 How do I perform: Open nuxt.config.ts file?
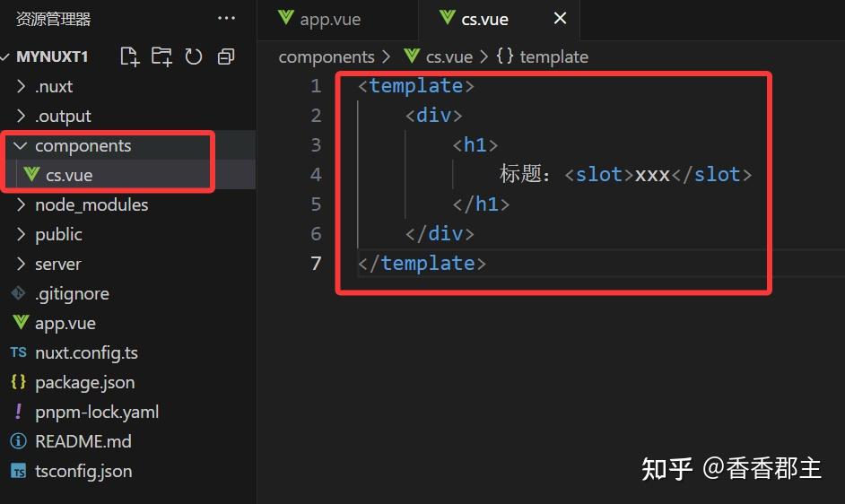[127, 353]
